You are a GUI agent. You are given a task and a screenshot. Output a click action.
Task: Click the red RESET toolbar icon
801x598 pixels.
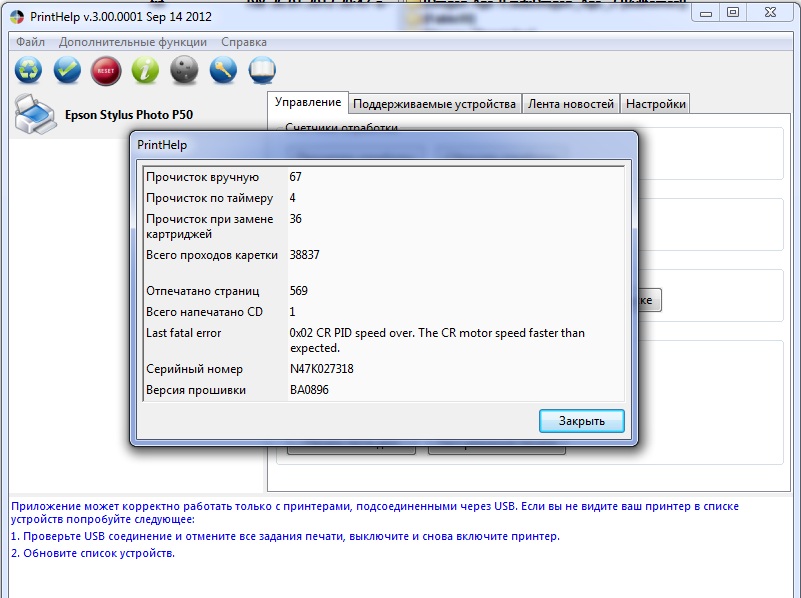[106, 70]
